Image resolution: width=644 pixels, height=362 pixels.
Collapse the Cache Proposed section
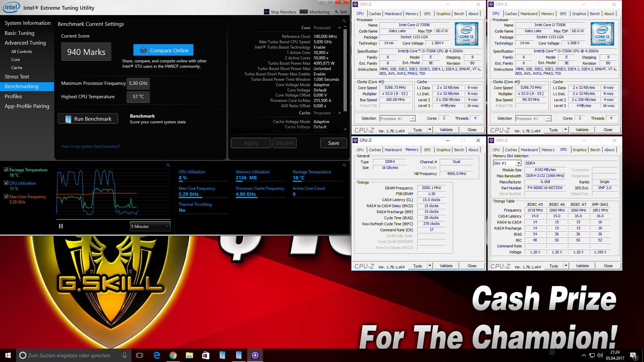click(x=339, y=113)
